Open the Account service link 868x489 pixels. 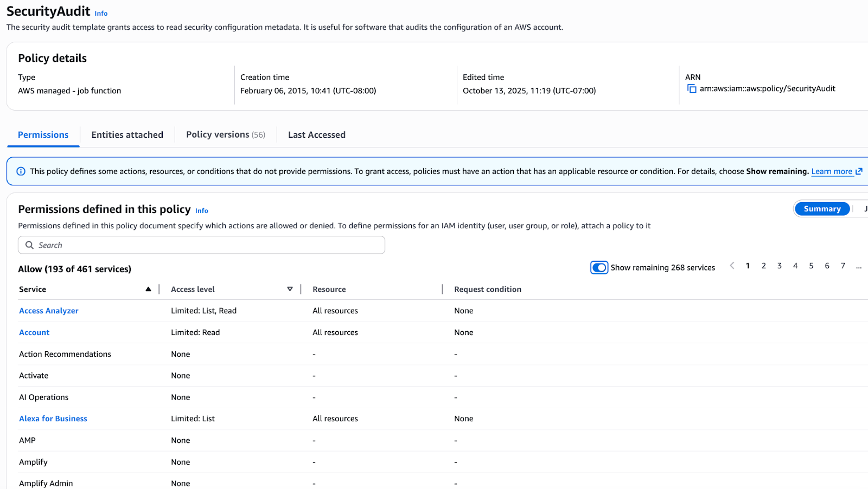[x=34, y=332]
